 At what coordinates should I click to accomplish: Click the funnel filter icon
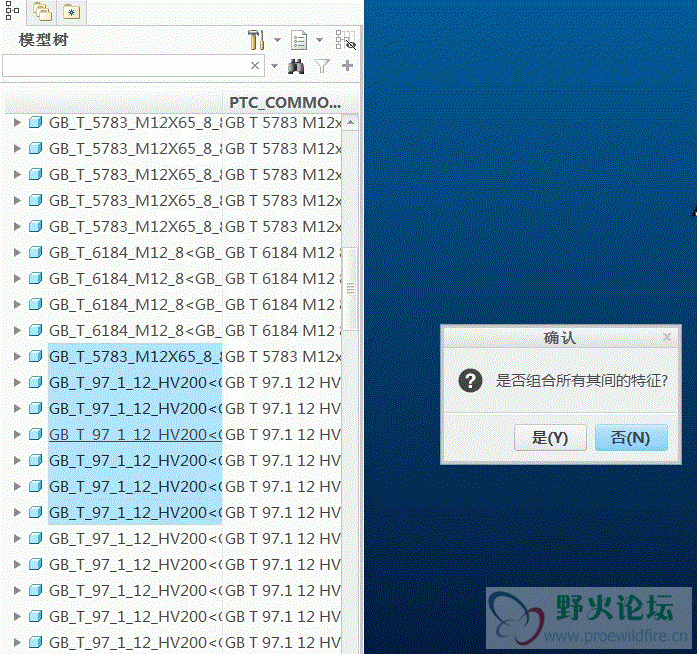click(322, 66)
